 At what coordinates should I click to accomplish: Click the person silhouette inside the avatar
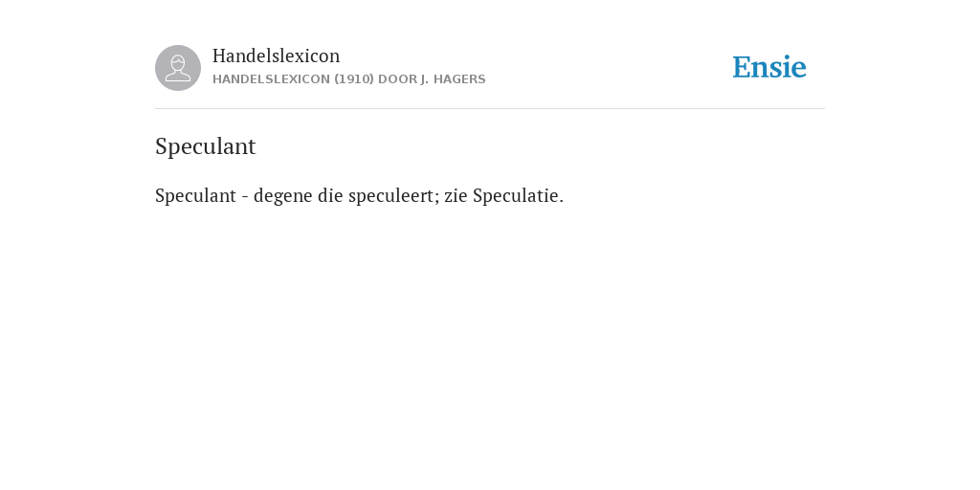pyautogui.click(x=178, y=68)
